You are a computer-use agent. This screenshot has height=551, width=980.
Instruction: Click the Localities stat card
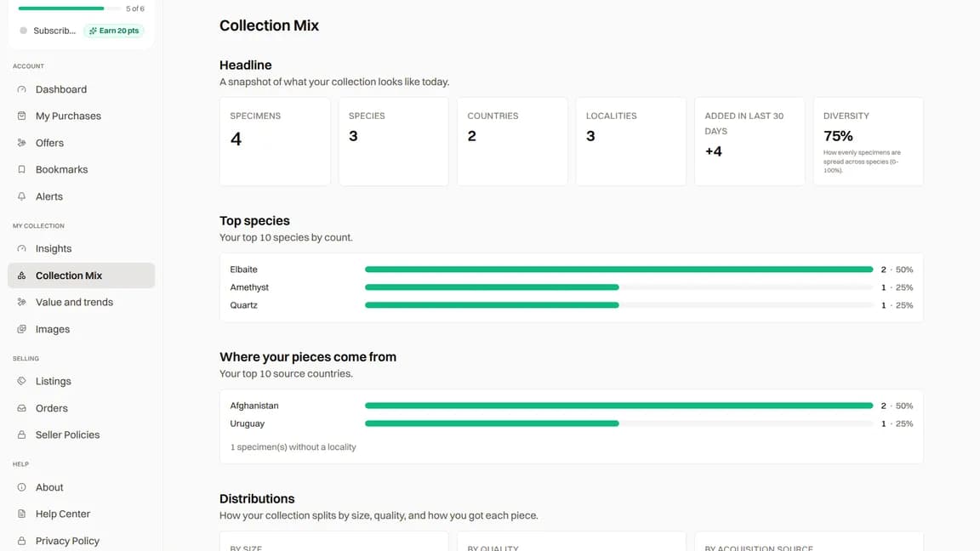click(x=631, y=141)
